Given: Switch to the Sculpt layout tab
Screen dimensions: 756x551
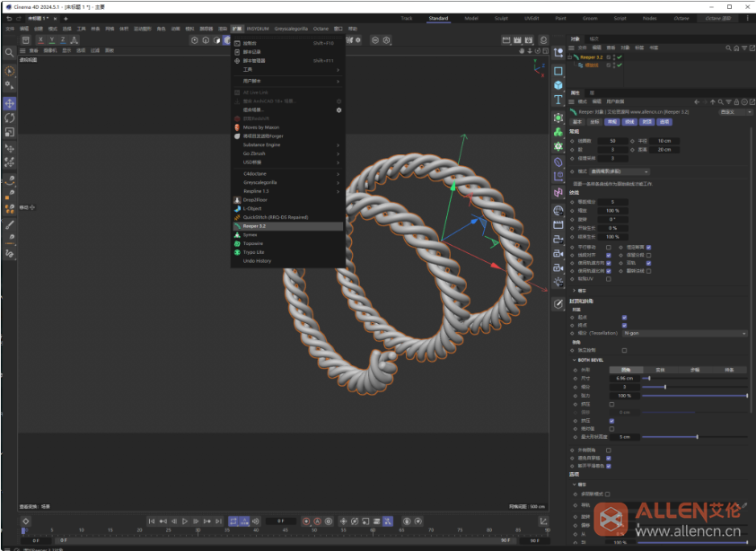Looking at the screenshot, I should (x=501, y=18).
